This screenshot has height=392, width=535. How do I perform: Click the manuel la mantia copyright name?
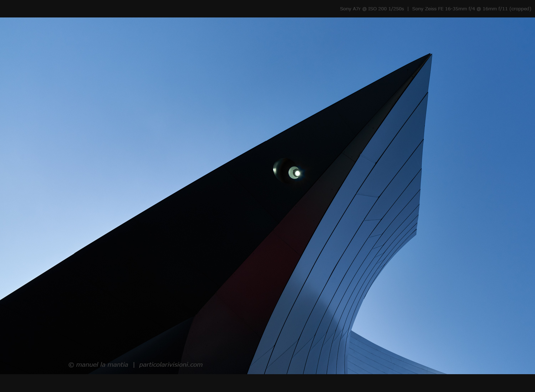tap(102, 365)
